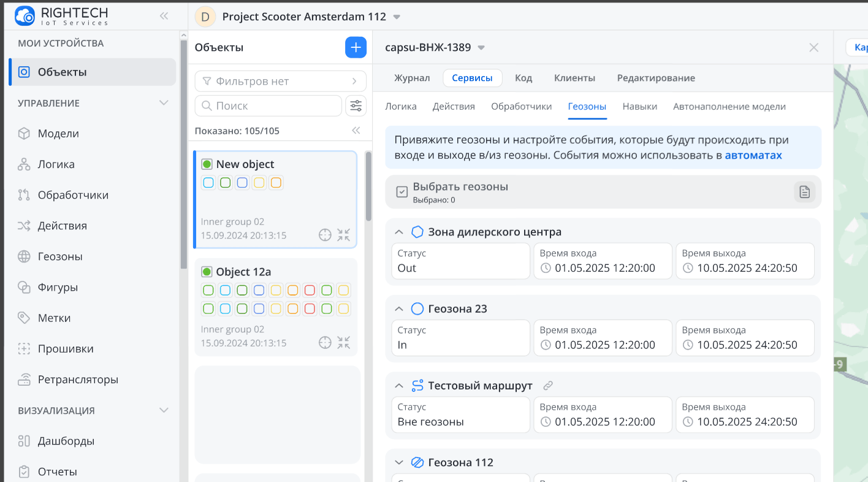The width and height of the screenshot is (868, 482).
Task: Click objects list scrollbar thumb
Action: [x=368, y=186]
